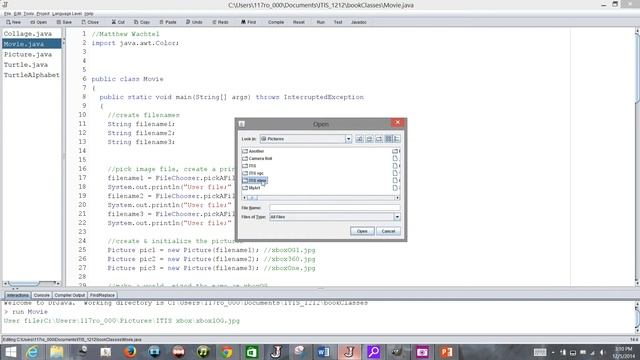
Task: Switch to the Interactions tab
Action: tap(18, 295)
